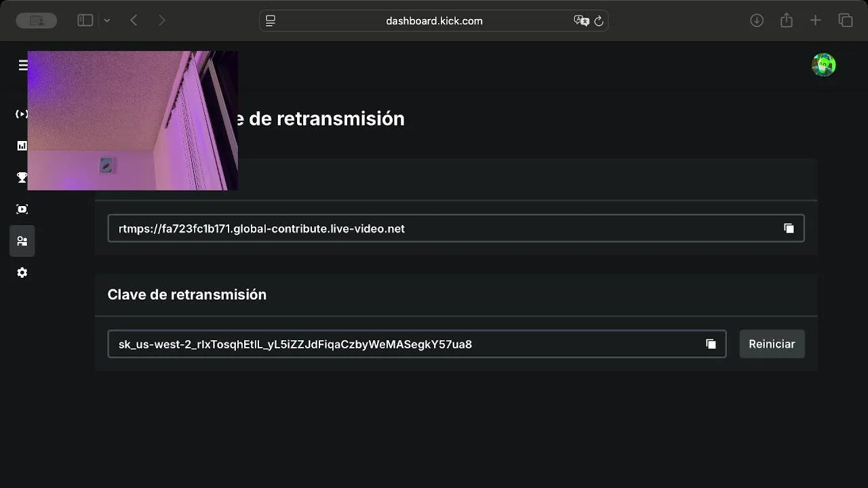Reload the page in Safari
868x488 pixels.
point(599,21)
